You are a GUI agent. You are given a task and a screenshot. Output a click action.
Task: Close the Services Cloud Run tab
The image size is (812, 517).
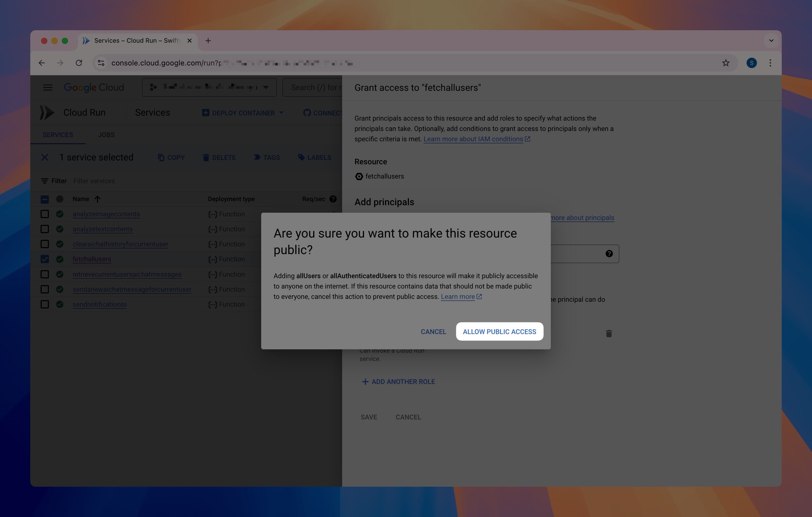[x=190, y=41]
